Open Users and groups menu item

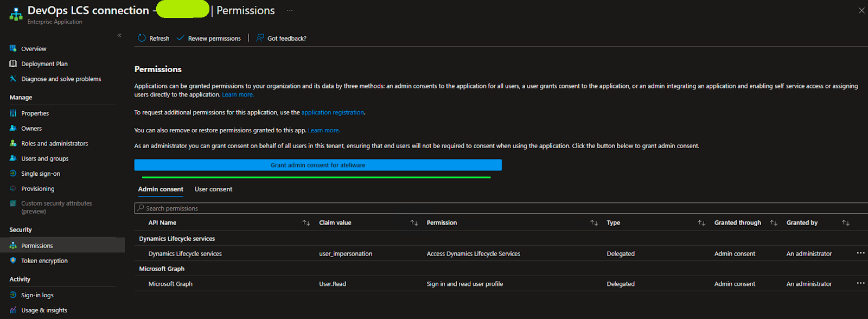tap(44, 159)
